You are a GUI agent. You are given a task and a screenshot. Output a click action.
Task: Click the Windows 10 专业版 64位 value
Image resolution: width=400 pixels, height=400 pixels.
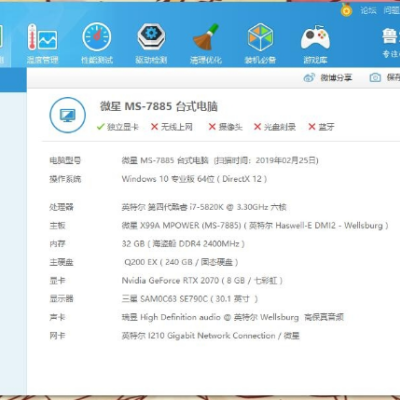(194, 179)
